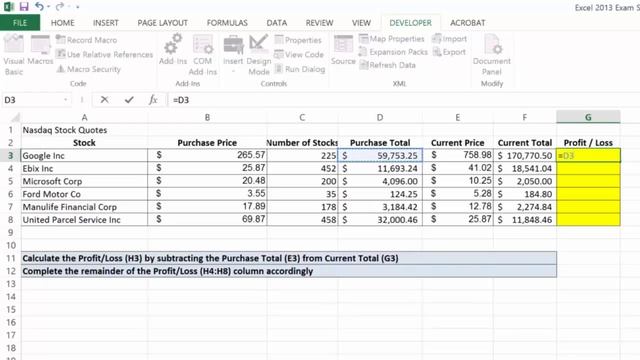Select column G header
Image resolution: width=640 pixels, height=360 pixels.
[588, 117]
